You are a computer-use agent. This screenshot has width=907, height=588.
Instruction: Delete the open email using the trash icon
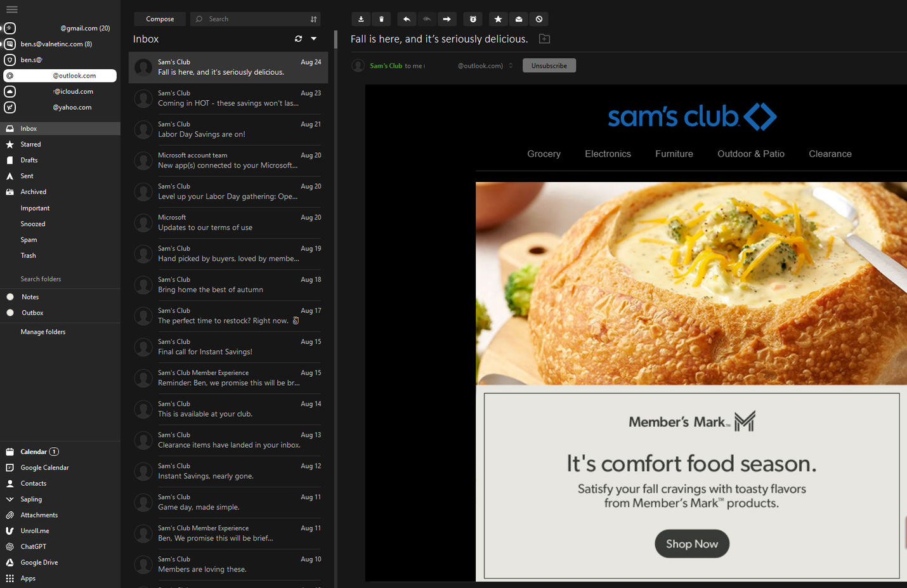coord(381,19)
